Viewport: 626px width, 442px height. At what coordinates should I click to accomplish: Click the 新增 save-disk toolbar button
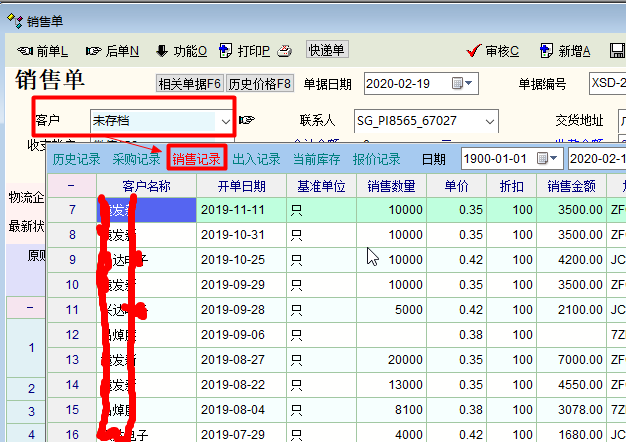(x=565, y=51)
